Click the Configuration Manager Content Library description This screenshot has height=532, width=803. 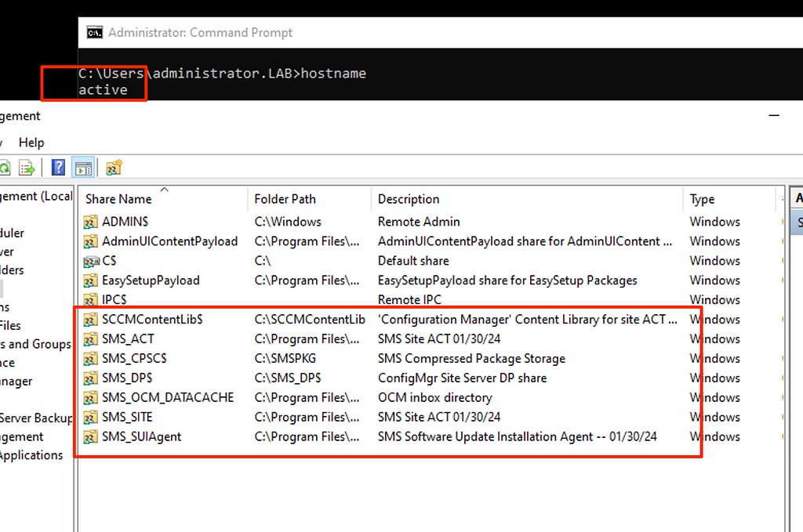527,320
